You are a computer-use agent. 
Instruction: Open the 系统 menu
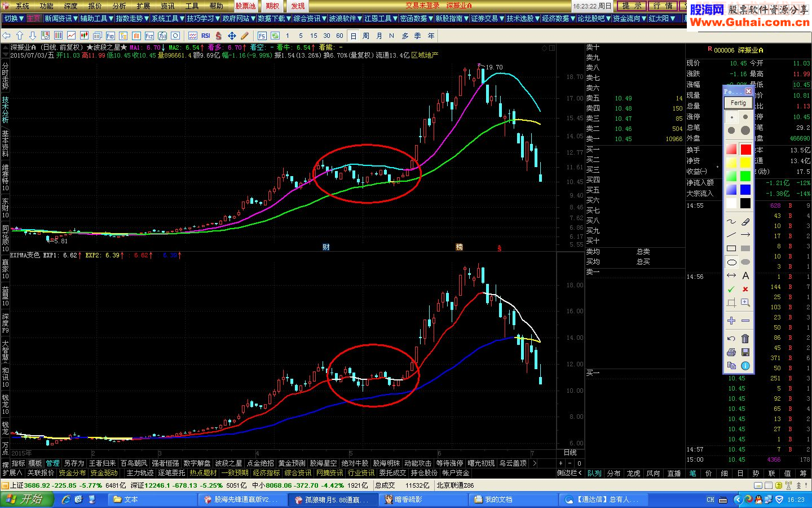(x=23, y=6)
